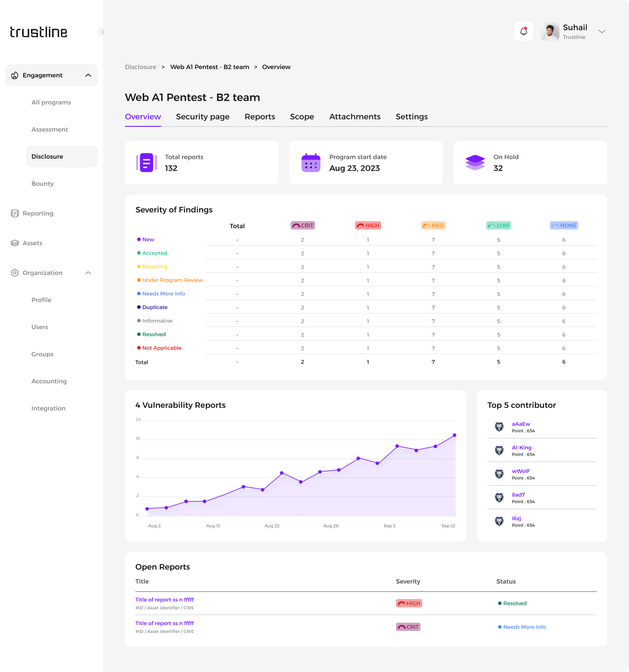The image size is (629, 672).
Task: Click the Suhail profile photo
Action: (550, 31)
